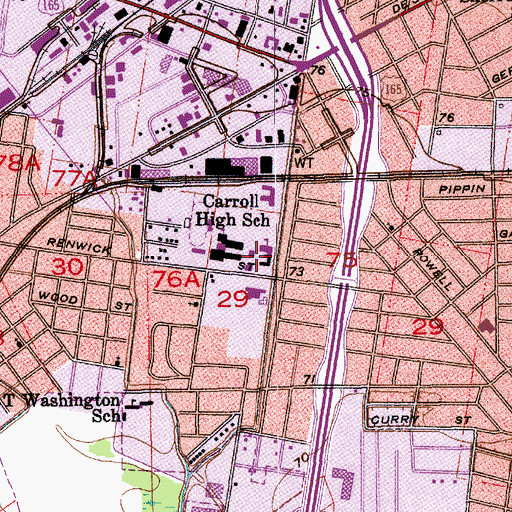This screenshot has height=512, width=512.
Task: Select the CURRY street label
Action: [x=394, y=420]
